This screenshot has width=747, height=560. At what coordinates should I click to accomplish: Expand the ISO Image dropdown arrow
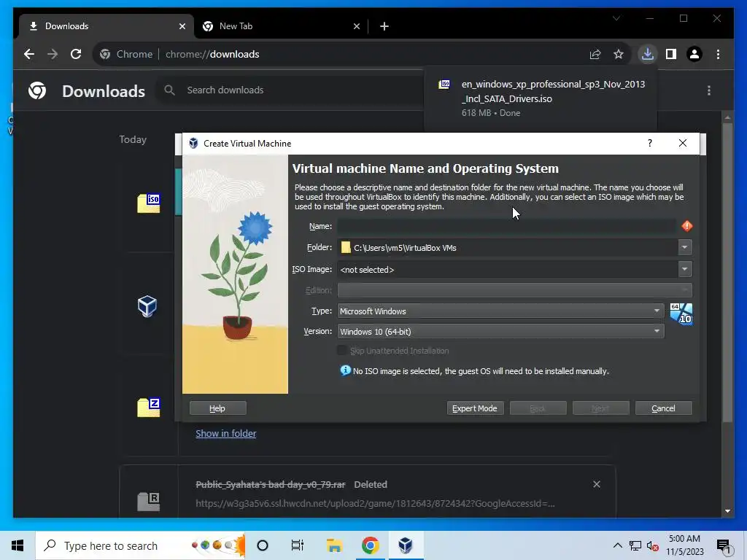(684, 269)
